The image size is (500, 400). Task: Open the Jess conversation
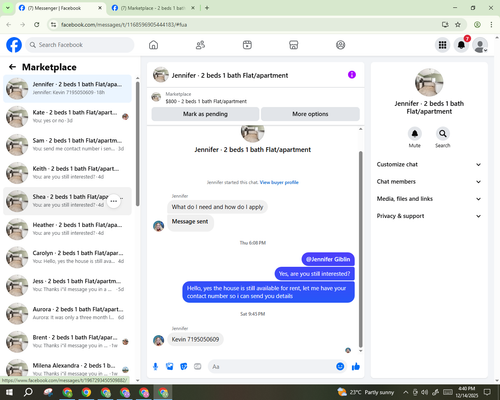[67, 285]
